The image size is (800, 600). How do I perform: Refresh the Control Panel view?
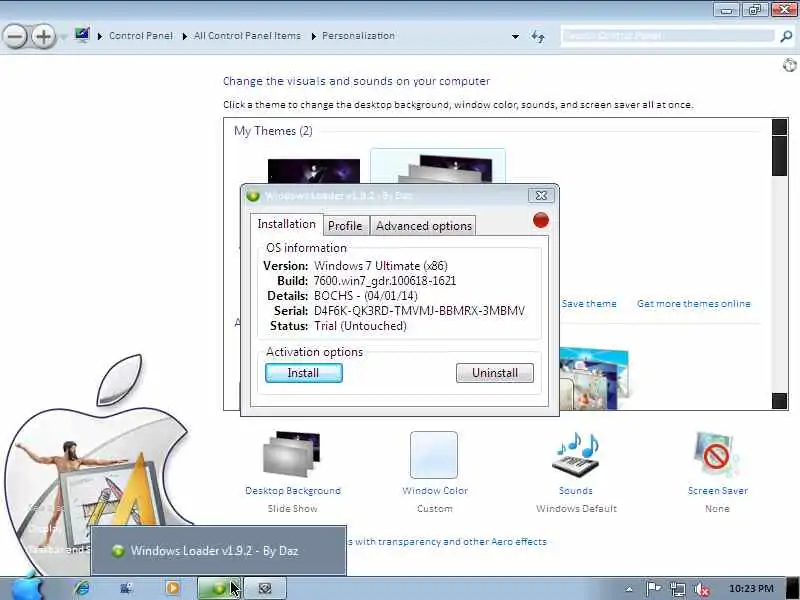538,36
